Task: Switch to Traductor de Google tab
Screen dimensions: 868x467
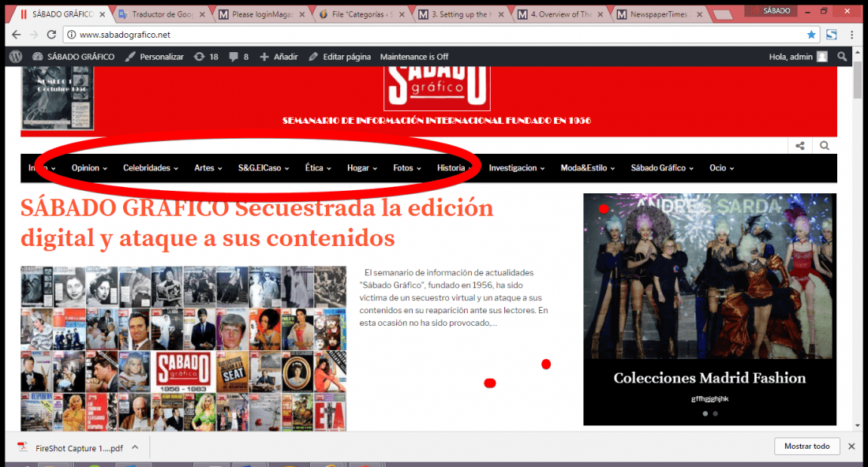Action: 162,14
